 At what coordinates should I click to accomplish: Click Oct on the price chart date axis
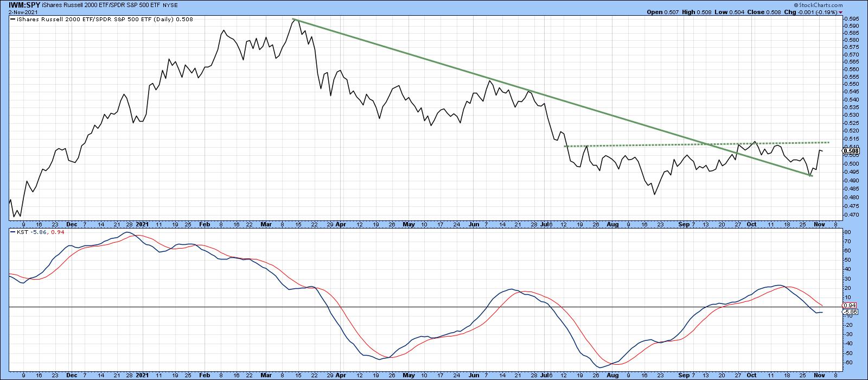752,224
